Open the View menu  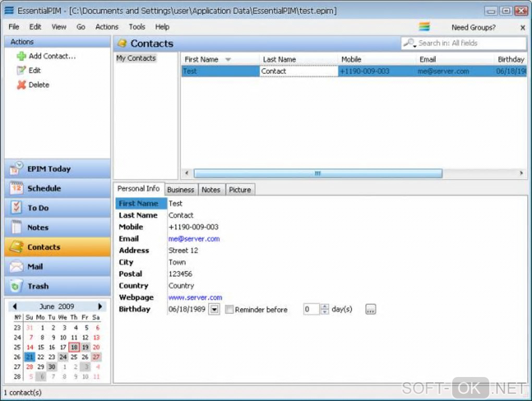coord(59,27)
